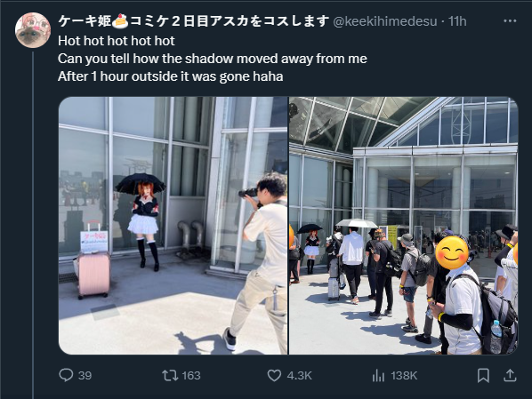Click the 11h timestamp link
Screen dimensions: 532x399
[457, 21]
